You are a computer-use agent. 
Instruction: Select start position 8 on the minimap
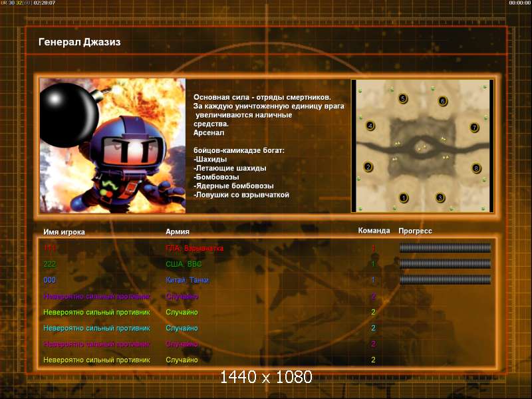pyautogui.click(x=476, y=168)
